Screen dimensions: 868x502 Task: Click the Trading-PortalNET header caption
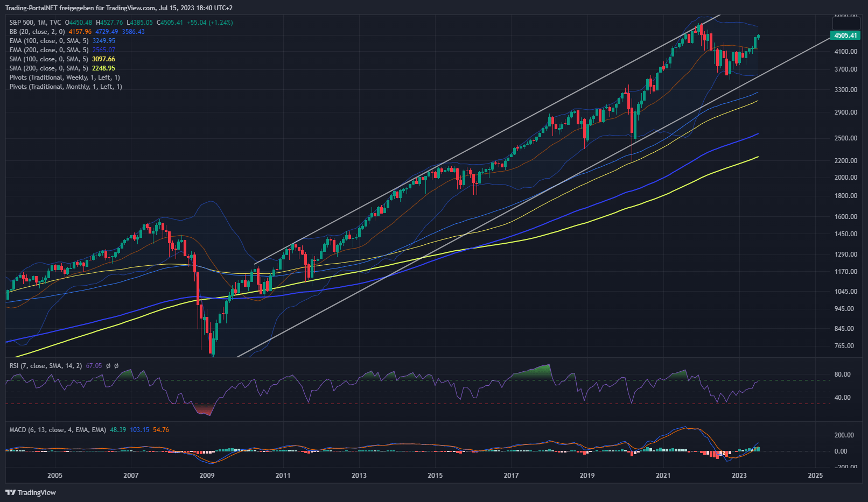[118, 8]
